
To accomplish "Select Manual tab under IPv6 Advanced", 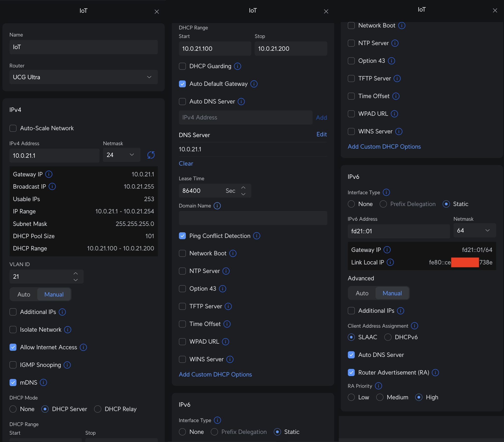I will (x=392, y=293).
